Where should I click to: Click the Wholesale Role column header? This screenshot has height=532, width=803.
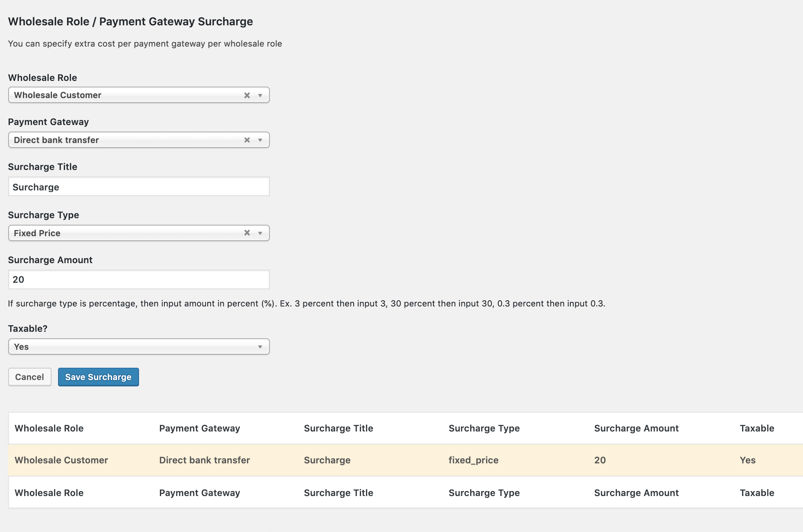[49, 428]
